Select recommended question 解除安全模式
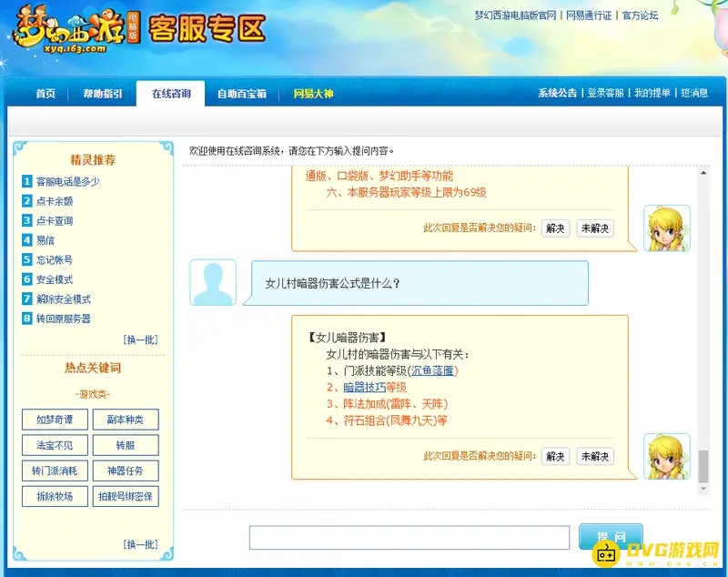 click(x=64, y=299)
